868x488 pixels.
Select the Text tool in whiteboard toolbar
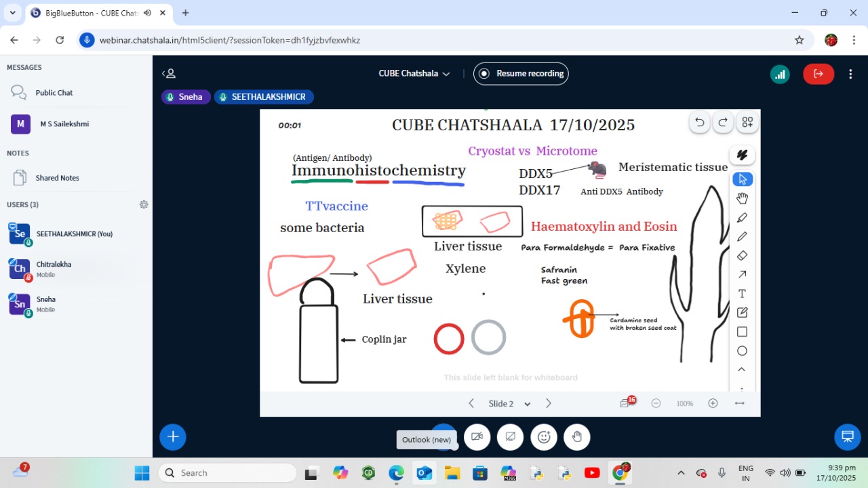tap(742, 294)
